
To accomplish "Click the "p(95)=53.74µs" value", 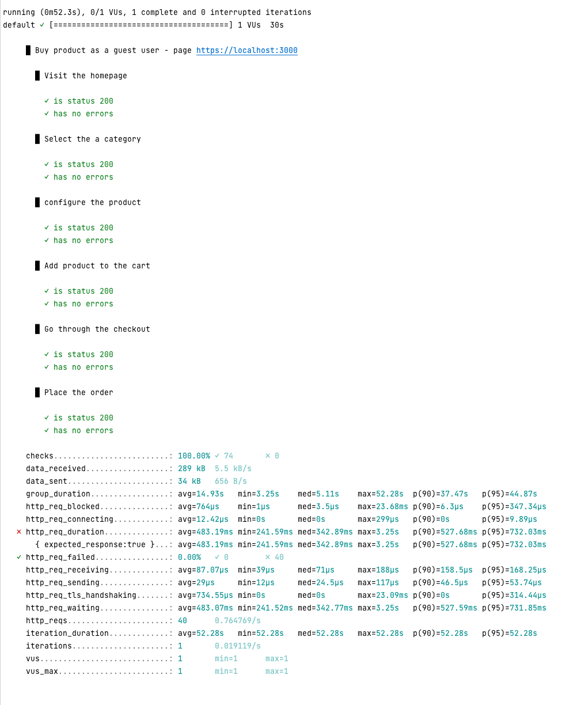I will click(511, 582).
